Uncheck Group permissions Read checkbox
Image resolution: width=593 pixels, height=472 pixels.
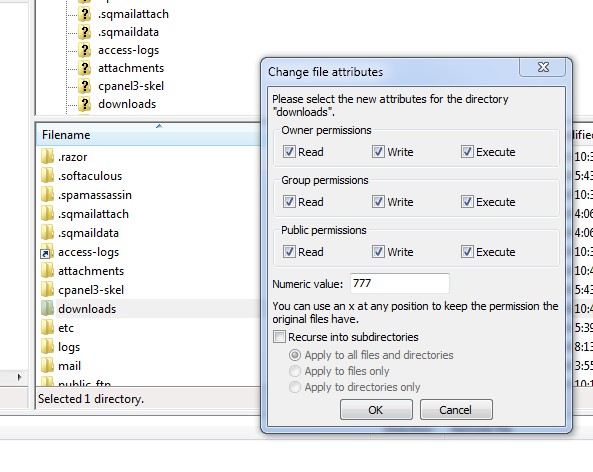[x=289, y=202]
